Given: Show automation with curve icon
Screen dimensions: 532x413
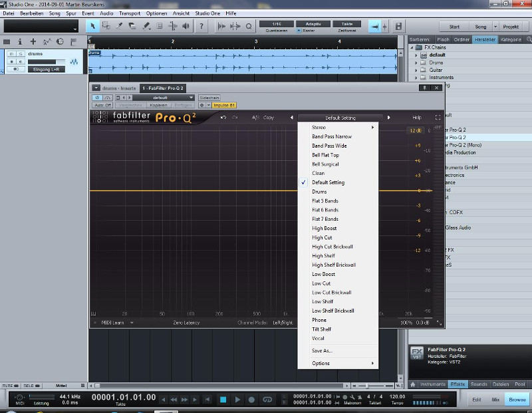Looking at the screenshot, I should click(47, 42).
